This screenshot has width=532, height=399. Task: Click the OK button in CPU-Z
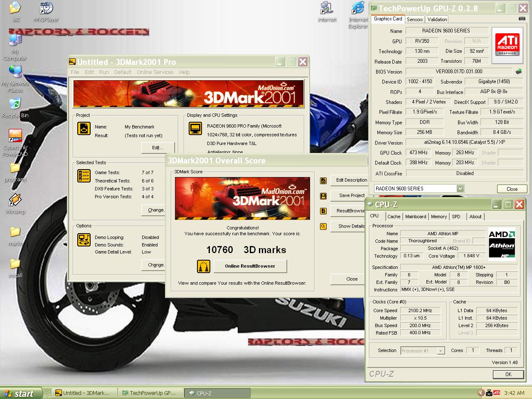508,374
